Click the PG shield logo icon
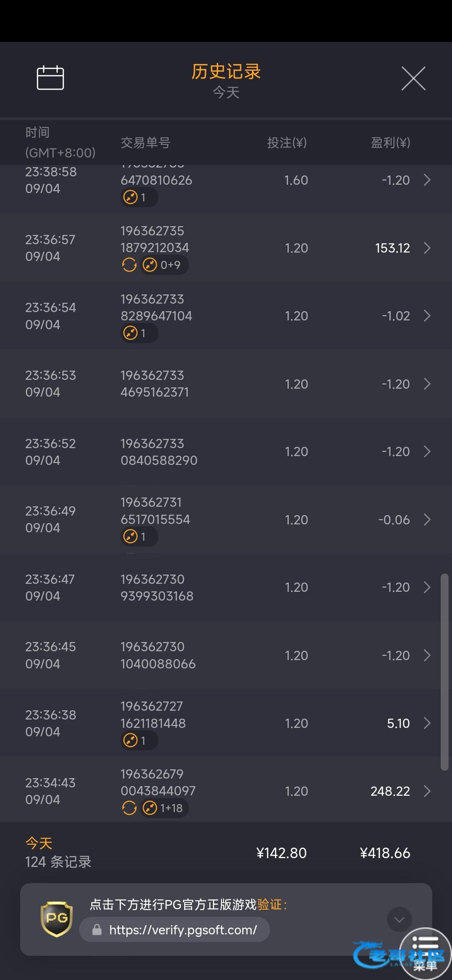The height and width of the screenshot is (980, 452). click(56, 919)
